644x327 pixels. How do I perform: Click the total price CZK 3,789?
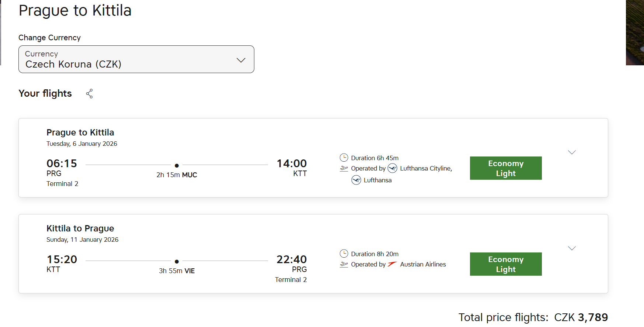pyautogui.click(x=581, y=317)
